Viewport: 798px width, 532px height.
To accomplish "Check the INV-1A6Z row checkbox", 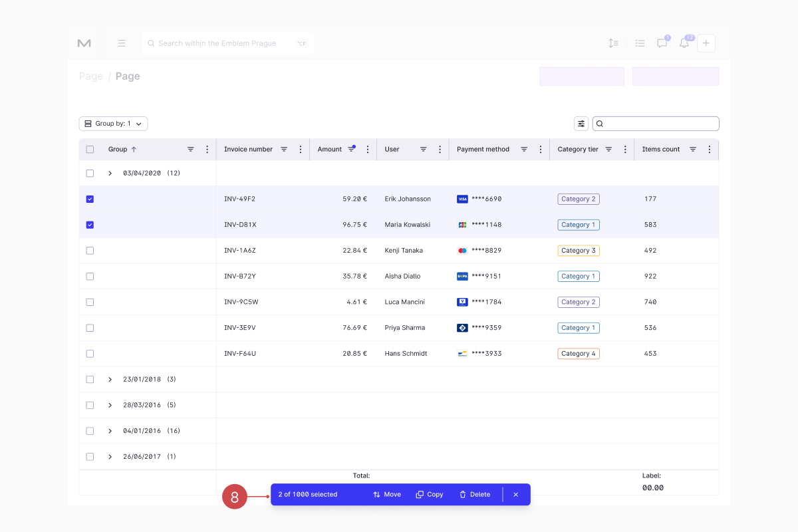I will click(x=90, y=251).
